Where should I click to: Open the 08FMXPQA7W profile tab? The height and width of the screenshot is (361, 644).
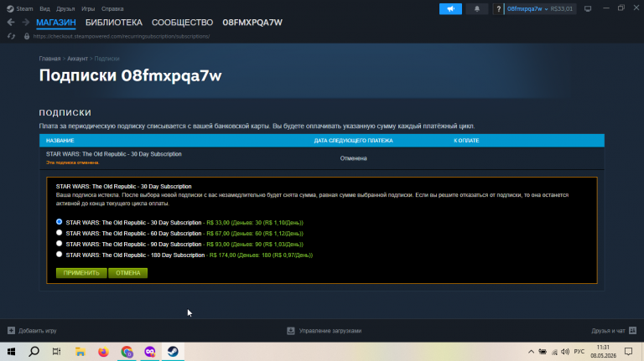point(252,23)
